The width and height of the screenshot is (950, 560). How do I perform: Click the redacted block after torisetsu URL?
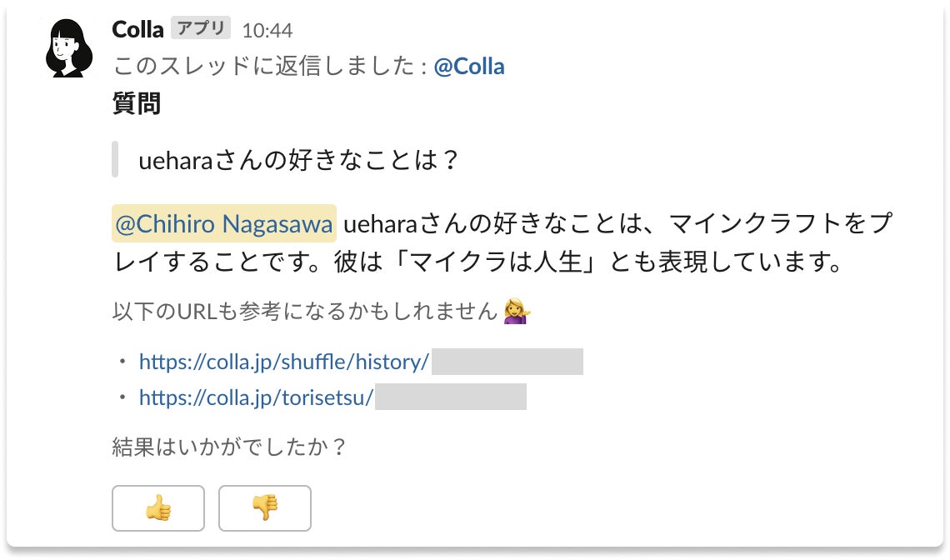click(x=451, y=397)
